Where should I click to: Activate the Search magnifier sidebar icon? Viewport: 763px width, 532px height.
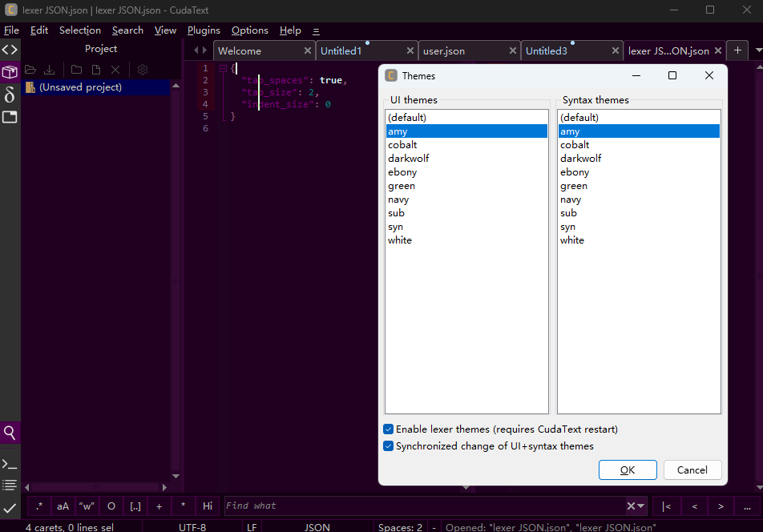(x=10, y=433)
